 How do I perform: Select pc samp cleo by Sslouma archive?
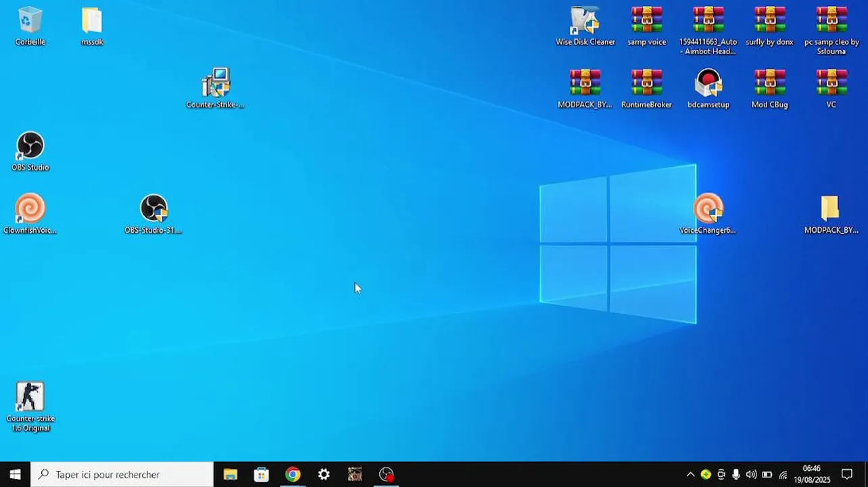(831, 30)
